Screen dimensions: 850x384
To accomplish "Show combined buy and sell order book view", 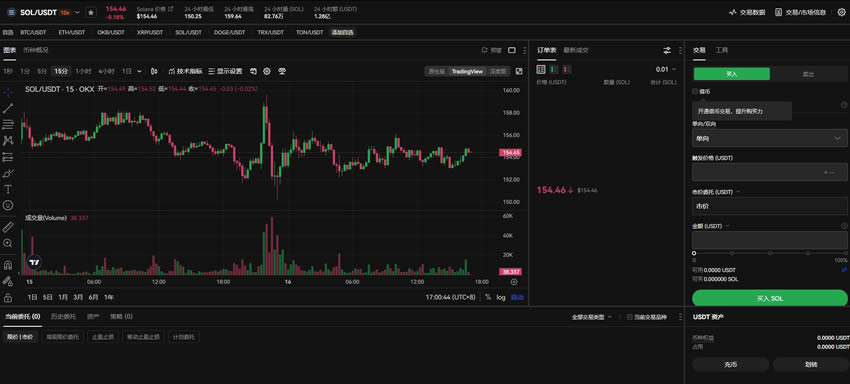I will coord(540,69).
